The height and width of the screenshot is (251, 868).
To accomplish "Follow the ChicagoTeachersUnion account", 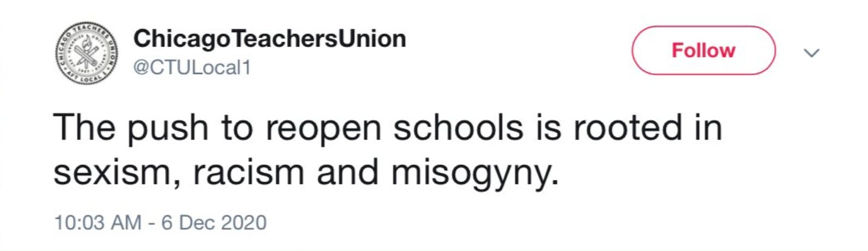I will tap(703, 50).
